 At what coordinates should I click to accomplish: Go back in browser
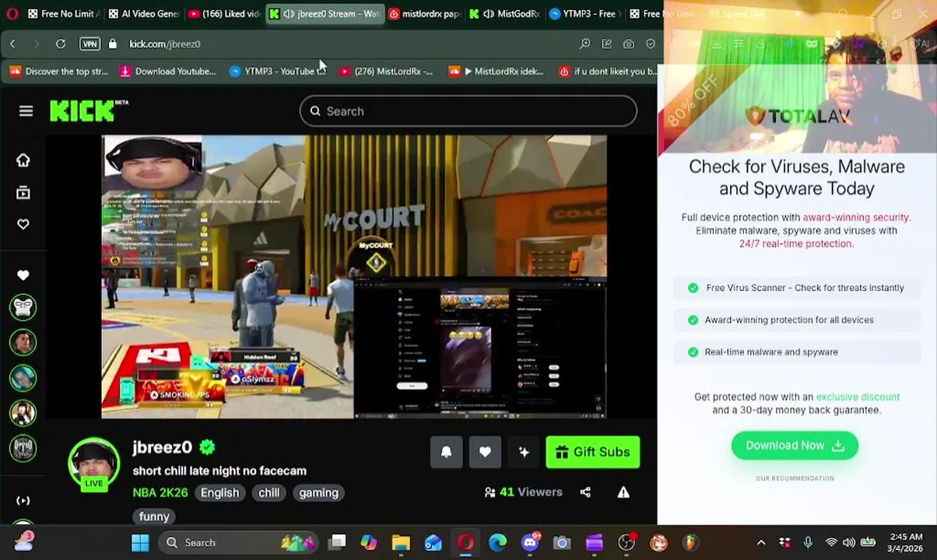point(12,44)
